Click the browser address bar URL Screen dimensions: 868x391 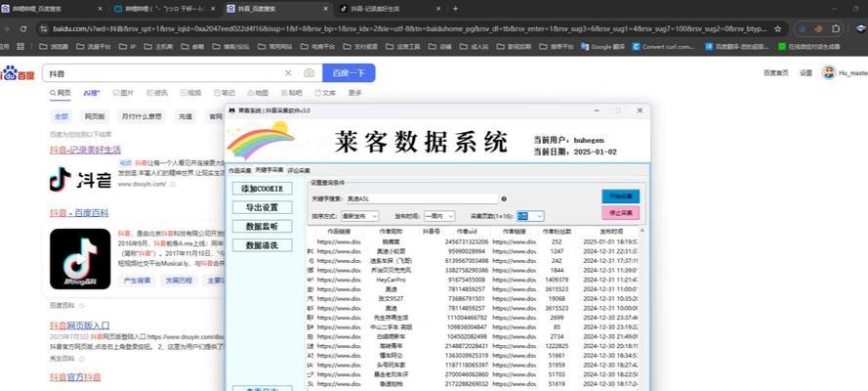click(x=410, y=28)
